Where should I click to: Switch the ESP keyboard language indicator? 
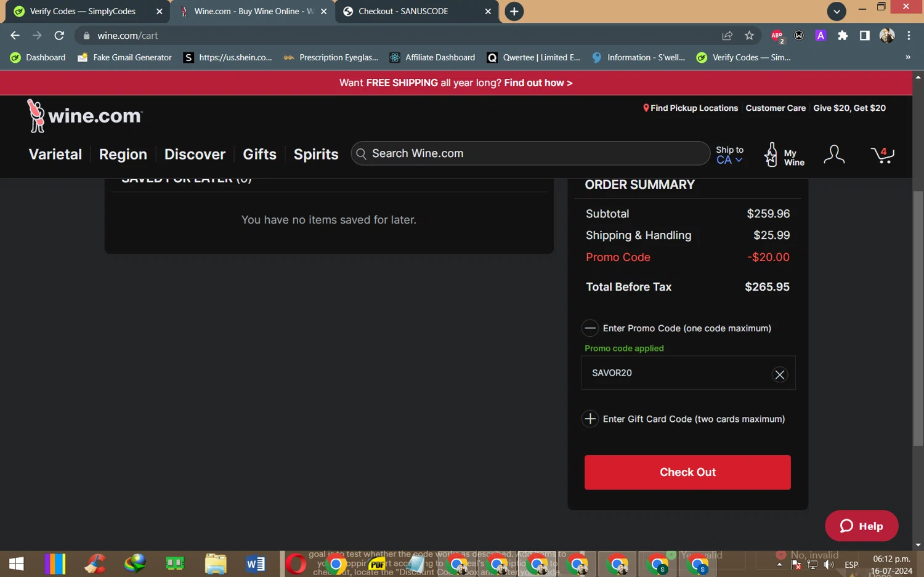851,564
